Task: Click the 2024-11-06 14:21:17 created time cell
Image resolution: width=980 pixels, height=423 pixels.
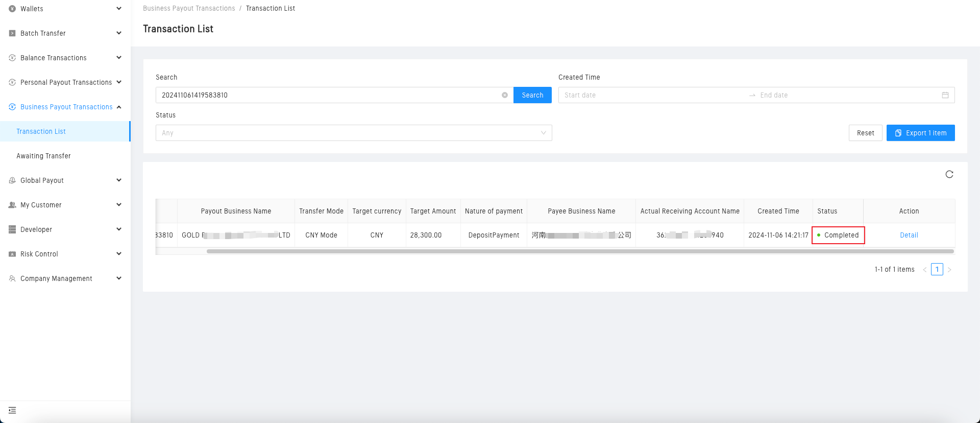Action: (778, 235)
